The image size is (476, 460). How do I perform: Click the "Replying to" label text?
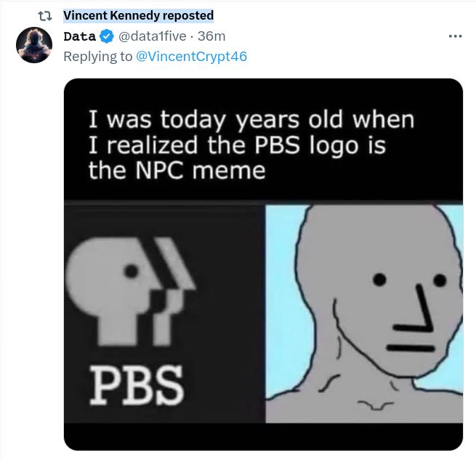(x=98, y=55)
